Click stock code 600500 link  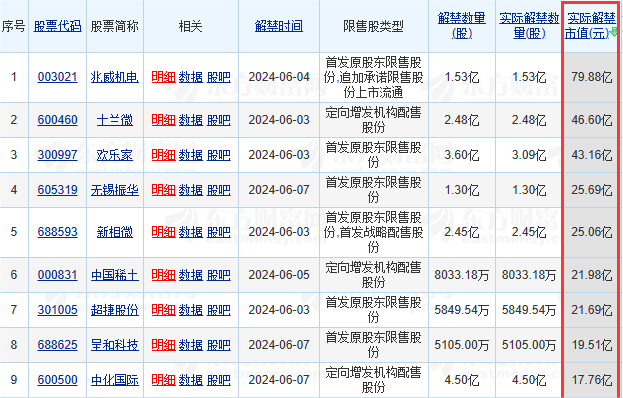tap(58, 380)
